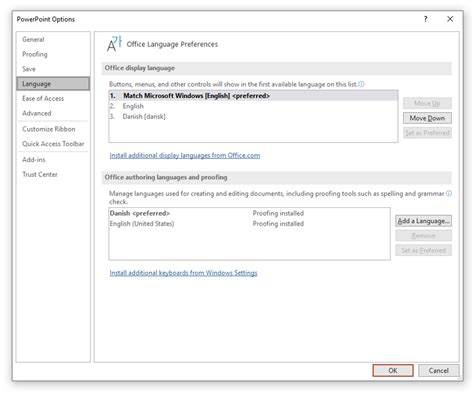Click info icon beside display language description
Screen dimensions: 474x399
361,84
